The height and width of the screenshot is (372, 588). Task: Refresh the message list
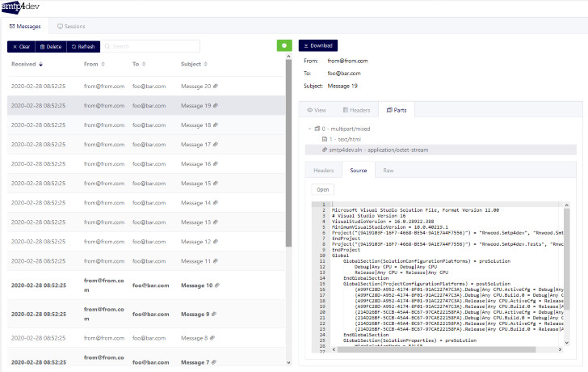(83, 47)
